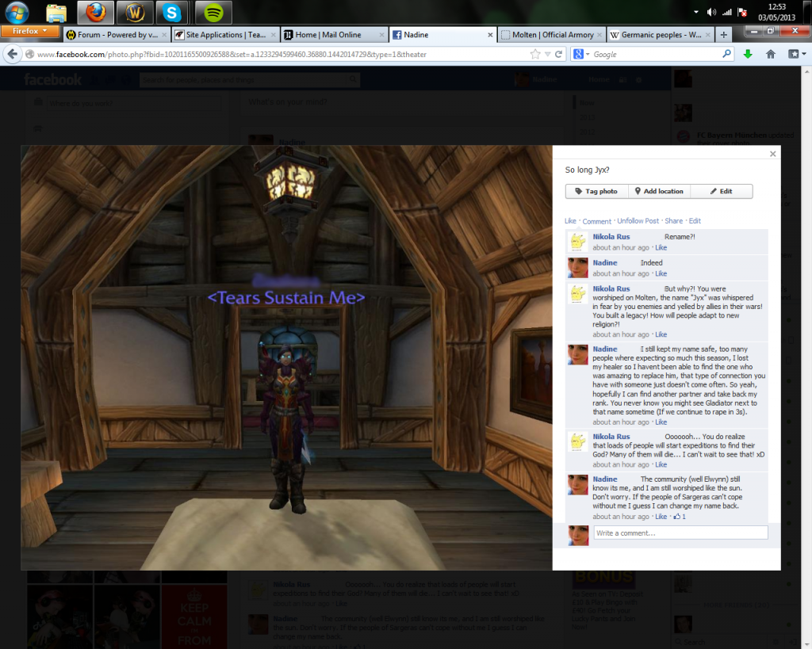Click the Tag photo button
The width and height of the screenshot is (812, 649).
(x=596, y=191)
